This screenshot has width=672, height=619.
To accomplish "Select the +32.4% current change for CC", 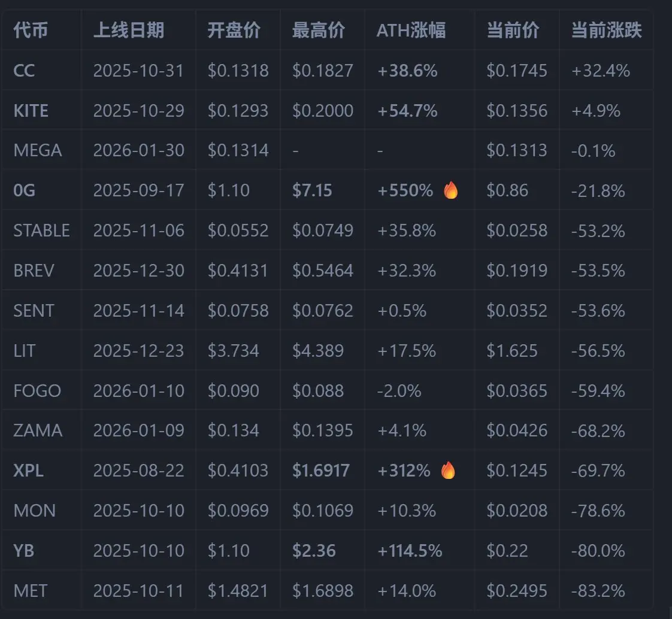I will (601, 71).
